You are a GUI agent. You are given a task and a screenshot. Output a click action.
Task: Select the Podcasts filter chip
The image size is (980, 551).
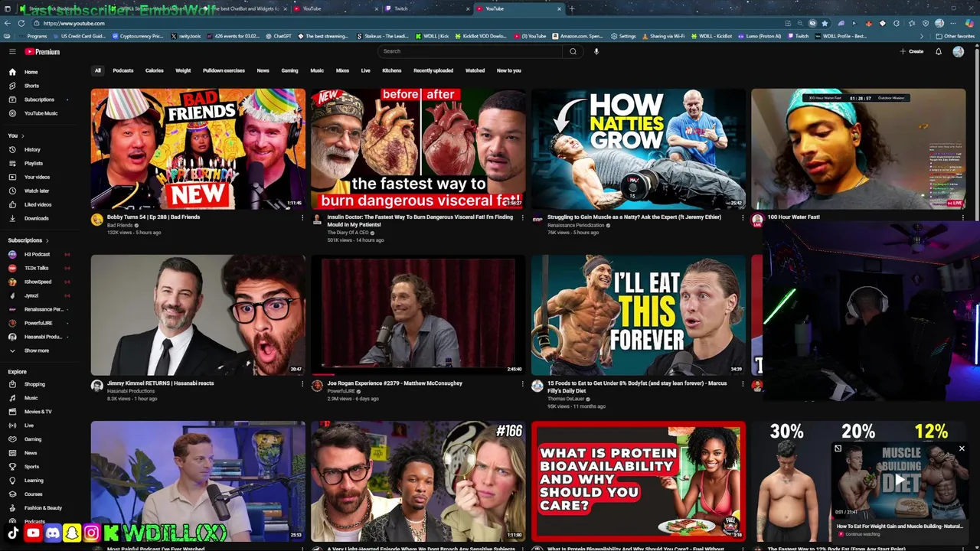pos(123,70)
